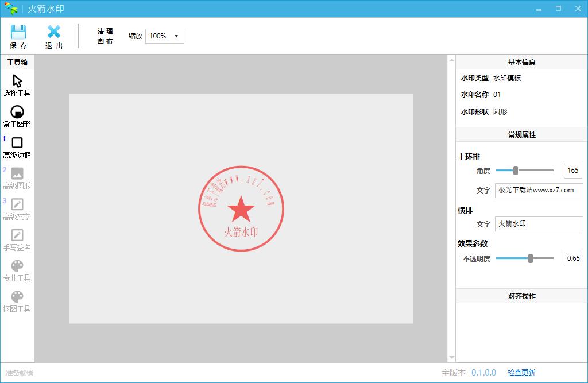Open the 专业工具 palette tool

pyautogui.click(x=17, y=266)
